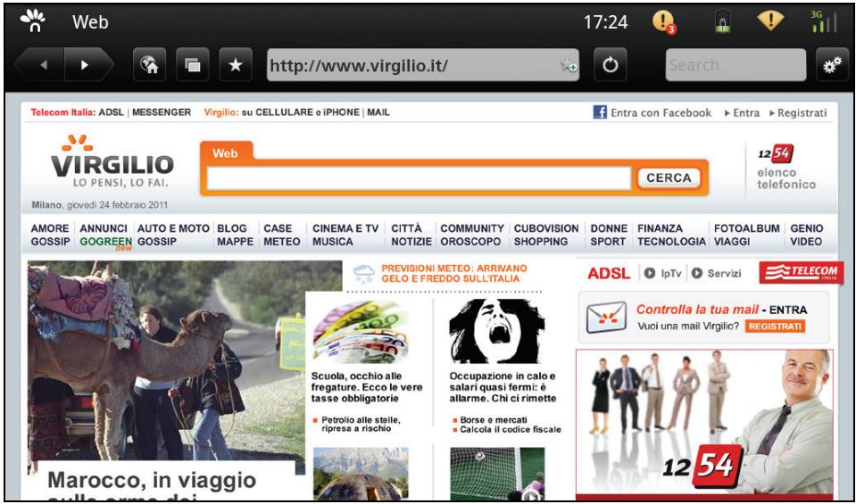Image resolution: width=856 pixels, height=504 pixels.
Task: Reload the page with the refresh button
Action: point(611,65)
